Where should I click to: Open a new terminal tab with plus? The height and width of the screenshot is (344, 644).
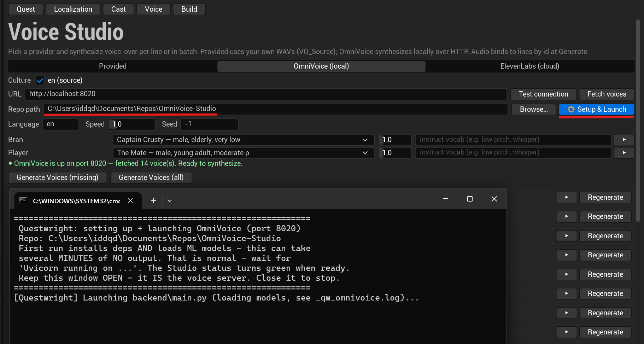[x=153, y=200]
